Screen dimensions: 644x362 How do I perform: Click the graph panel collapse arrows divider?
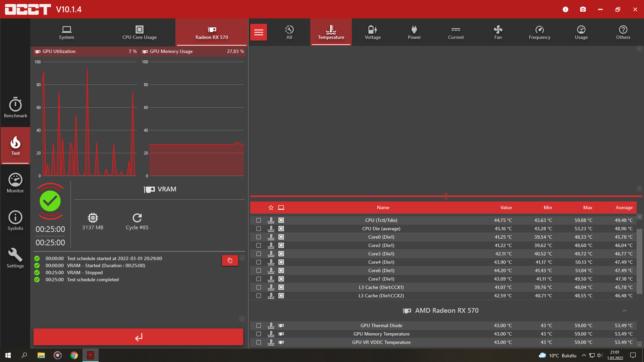pos(446,196)
